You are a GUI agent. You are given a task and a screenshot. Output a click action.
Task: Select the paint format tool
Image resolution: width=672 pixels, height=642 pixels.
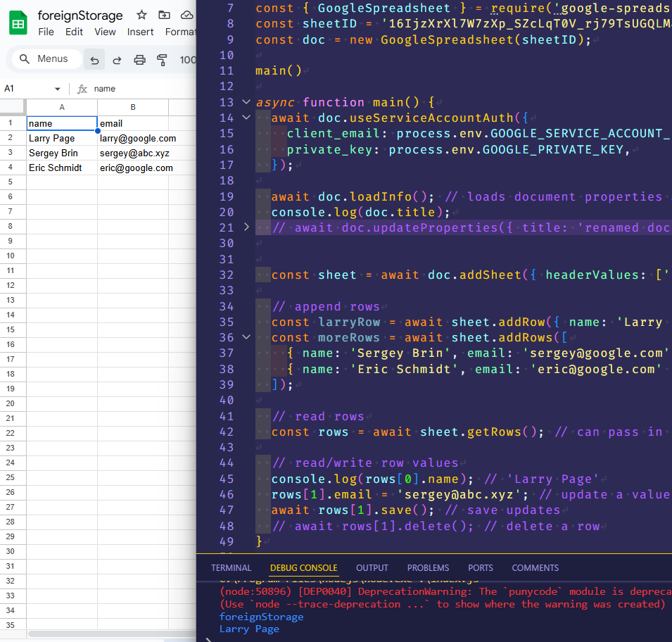point(162,60)
